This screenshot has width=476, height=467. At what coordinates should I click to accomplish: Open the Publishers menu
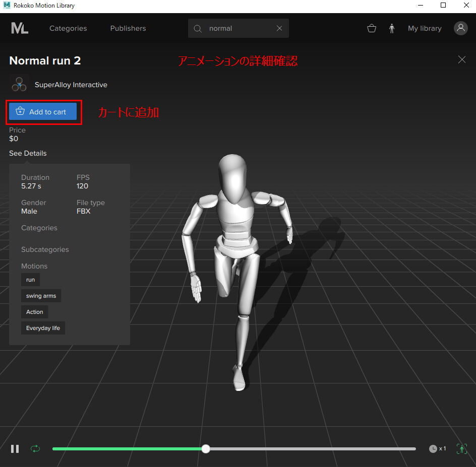128,28
